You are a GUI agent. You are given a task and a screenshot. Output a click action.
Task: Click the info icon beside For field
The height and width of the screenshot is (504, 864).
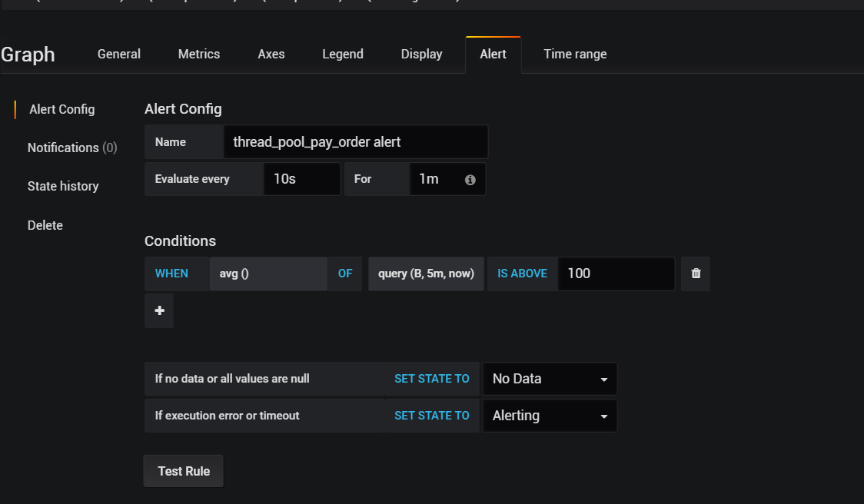pyautogui.click(x=470, y=179)
